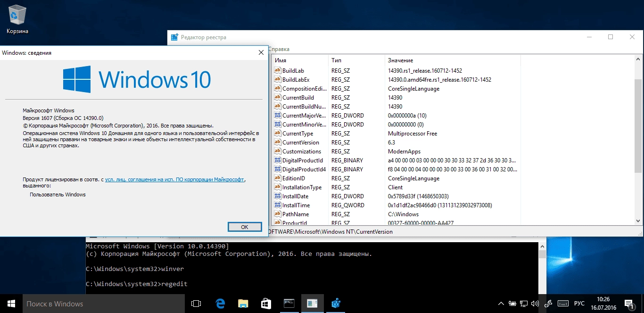Click the string icon beside BuildLabEx
The width and height of the screenshot is (644, 313).
point(278,80)
